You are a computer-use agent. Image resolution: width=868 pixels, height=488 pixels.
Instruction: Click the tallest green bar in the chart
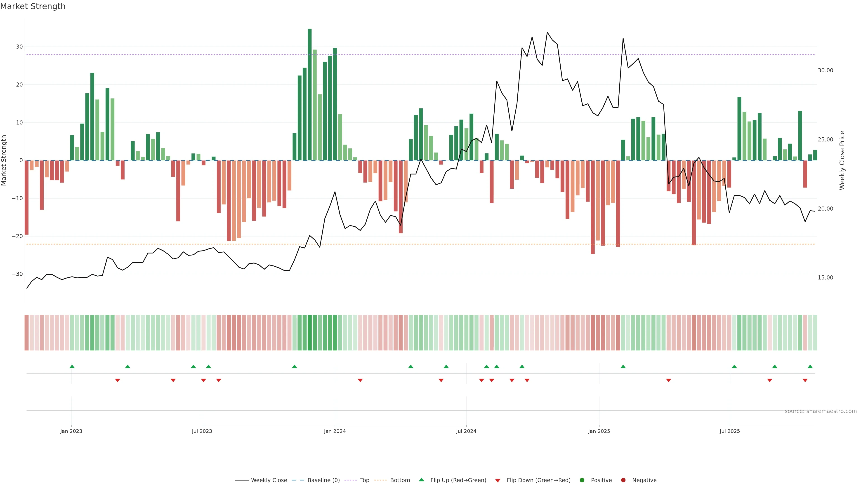point(310,94)
